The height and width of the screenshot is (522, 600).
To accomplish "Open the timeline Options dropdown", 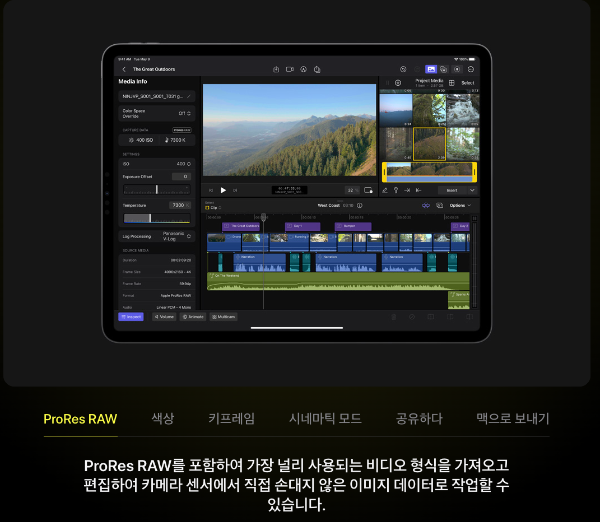I will pos(460,206).
